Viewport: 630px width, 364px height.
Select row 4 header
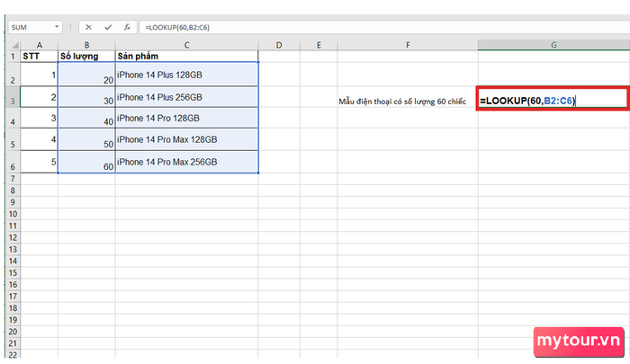(13, 118)
